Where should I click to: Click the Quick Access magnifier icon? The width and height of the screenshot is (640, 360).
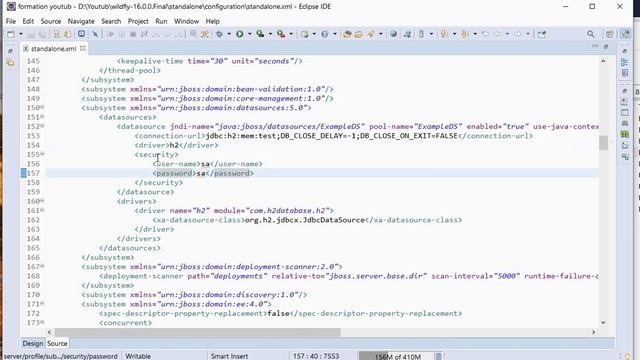tap(591, 34)
